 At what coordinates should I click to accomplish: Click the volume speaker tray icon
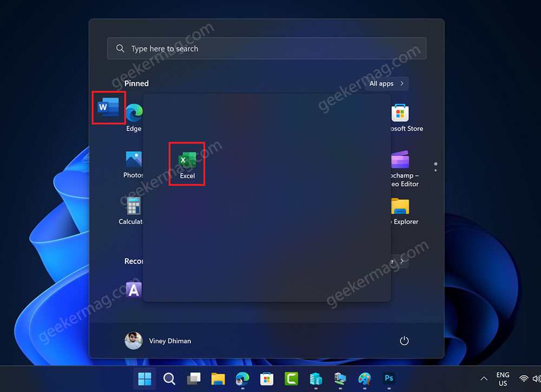coord(537,378)
